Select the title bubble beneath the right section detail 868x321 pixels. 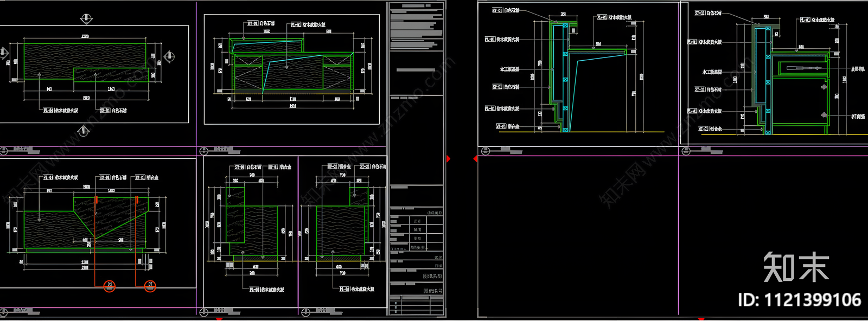click(x=686, y=151)
